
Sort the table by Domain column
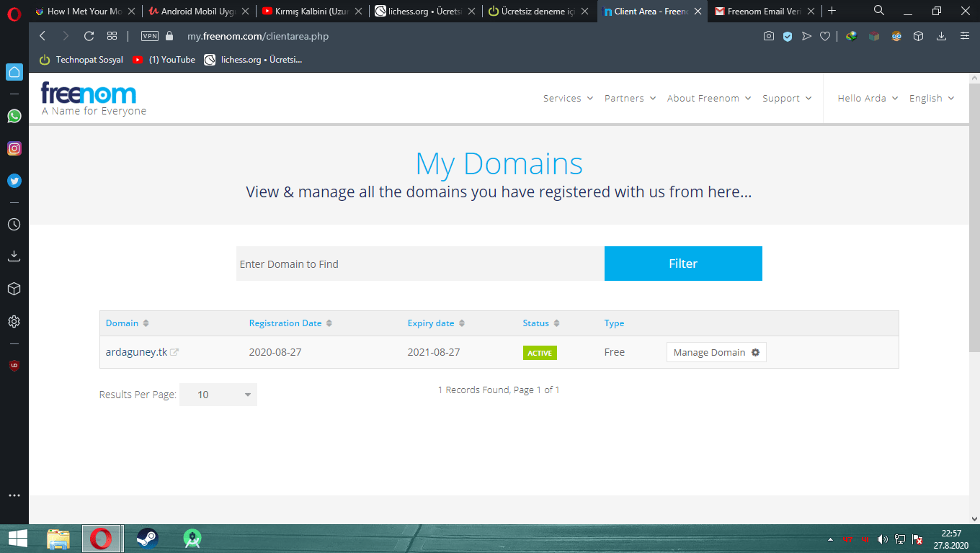pyautogui.click(x=128, y=323)
